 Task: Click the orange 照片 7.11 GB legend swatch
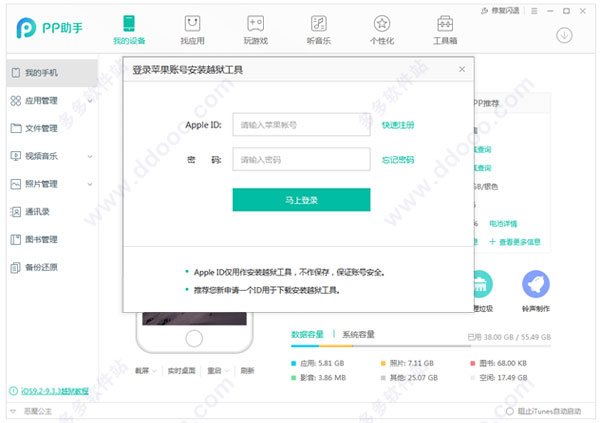click(x=383, y=363)
